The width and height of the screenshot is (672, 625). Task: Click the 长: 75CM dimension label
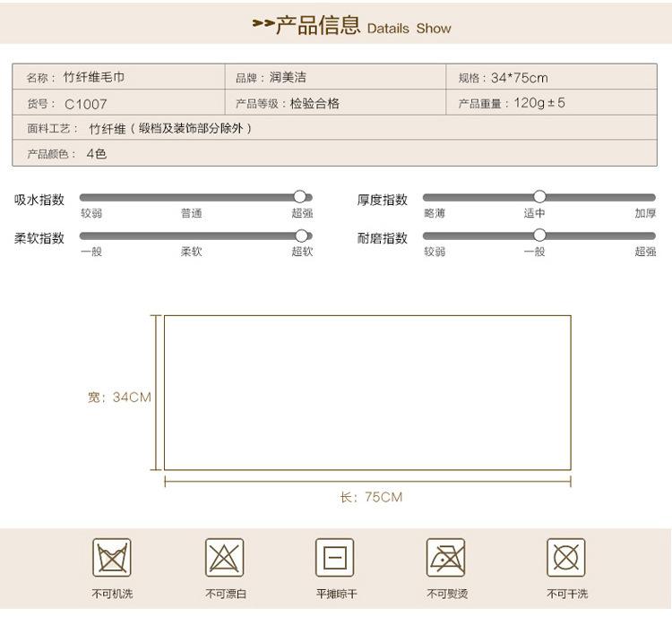point(371,497)
